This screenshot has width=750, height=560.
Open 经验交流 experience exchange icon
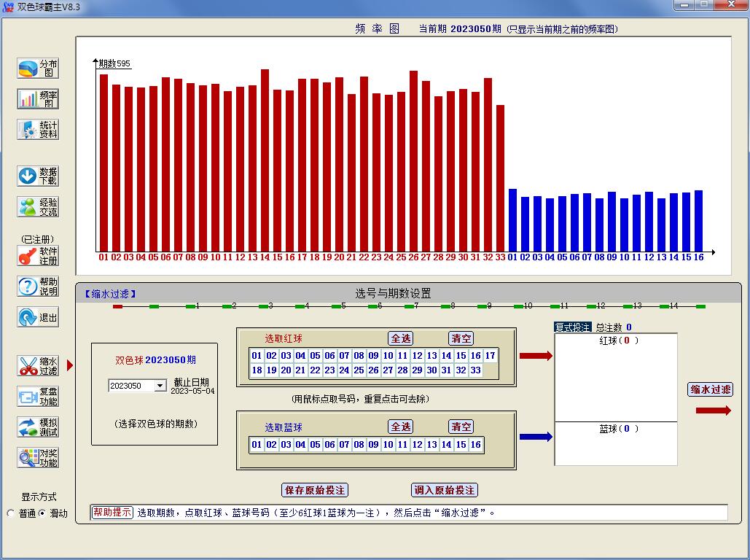click(29, 207)
